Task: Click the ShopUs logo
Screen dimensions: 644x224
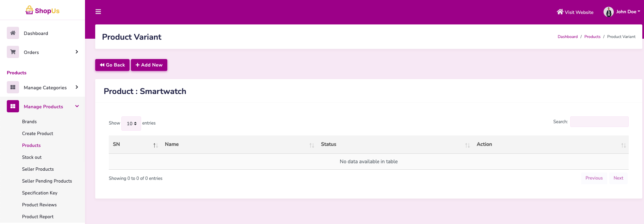Action: tap(43, 11)
